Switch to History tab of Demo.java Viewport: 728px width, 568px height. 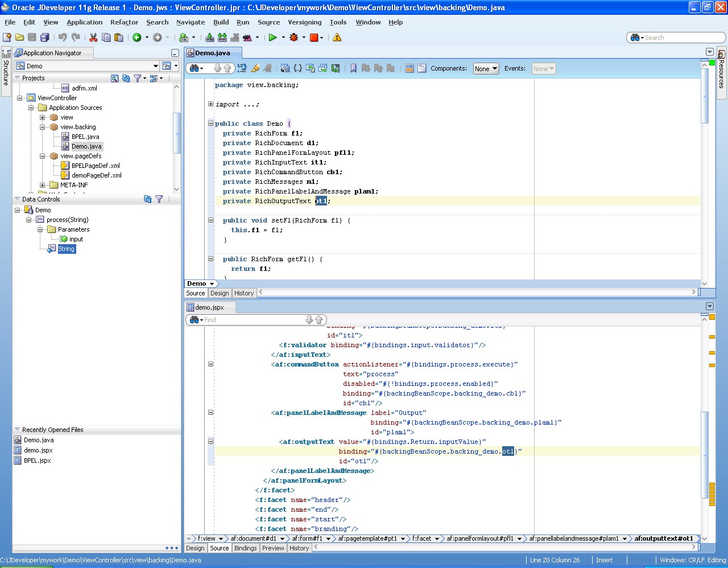tap(244, 293)
